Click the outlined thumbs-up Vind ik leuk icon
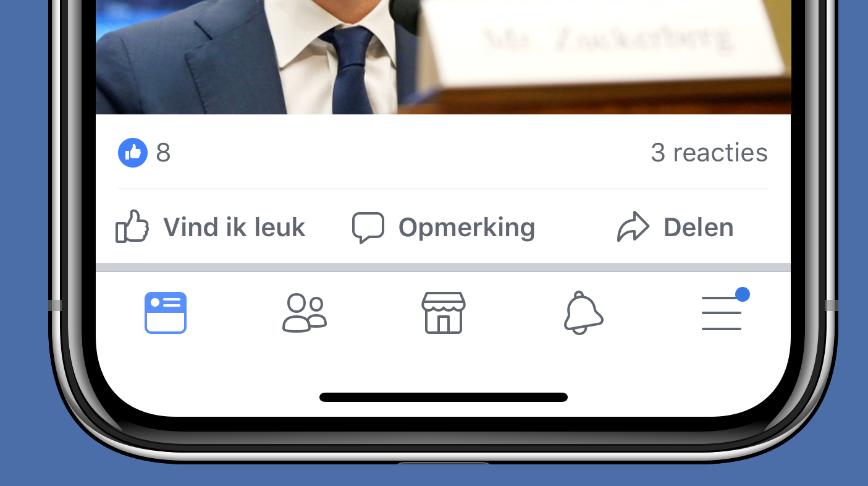The image size is (868, 486). click(x=132, y=226)
